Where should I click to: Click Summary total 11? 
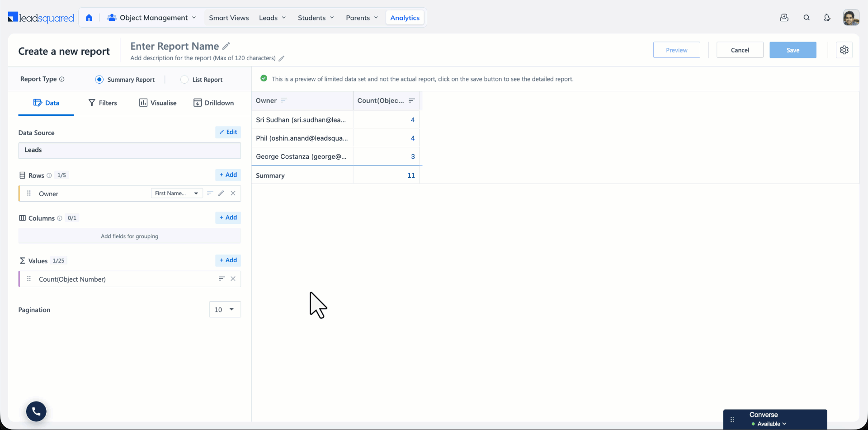pos(411,175)
